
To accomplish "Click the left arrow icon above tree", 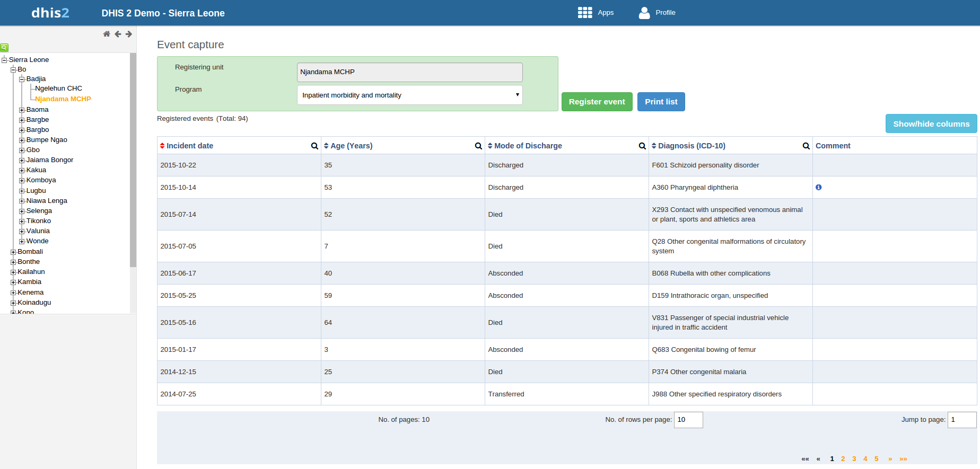I will [118, 34].
